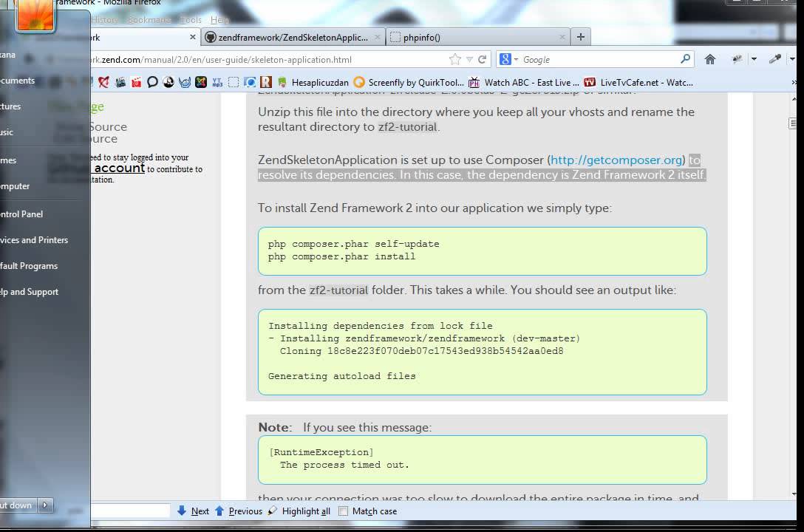This screenshot has height=532, width=804.
Task: Open the LiveTvCafe.net bookmark
Action: click(x=639, y=82)
